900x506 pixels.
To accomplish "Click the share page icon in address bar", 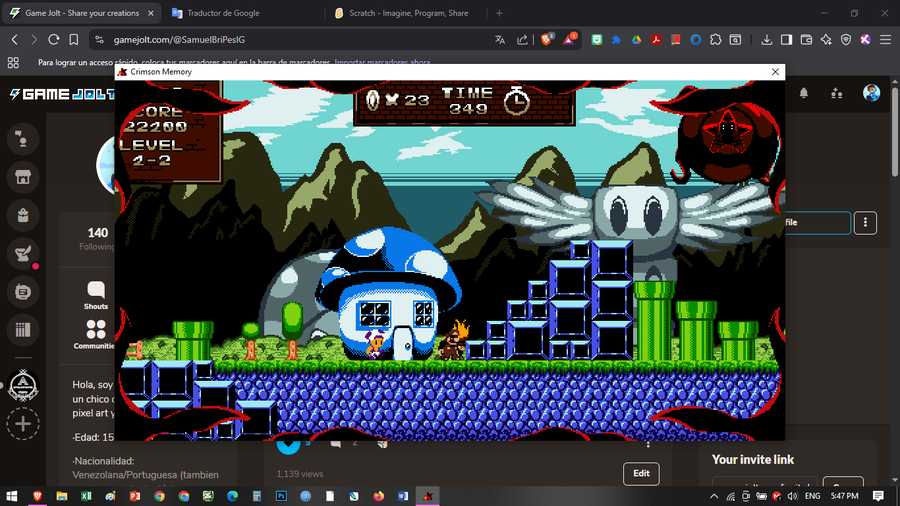I will pos(522,40).
